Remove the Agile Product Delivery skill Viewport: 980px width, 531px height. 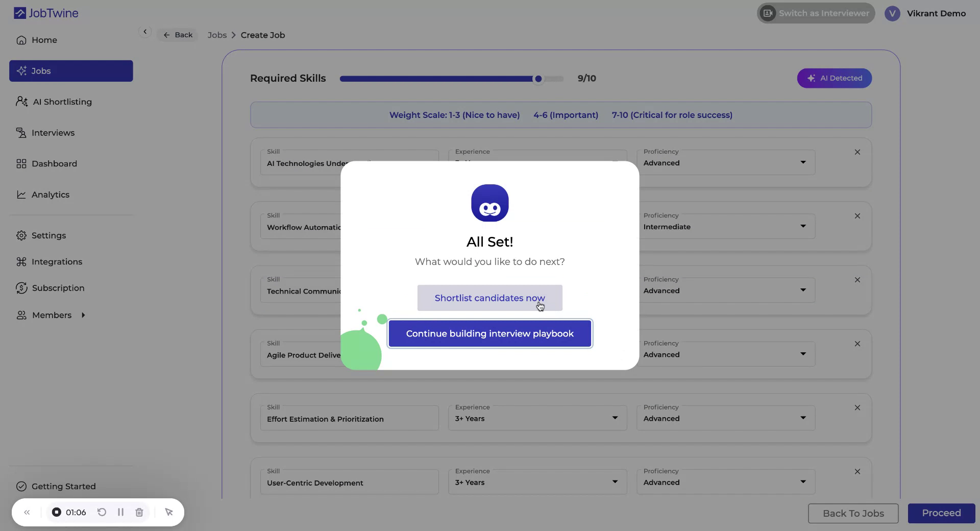click(x=857, y=344)
